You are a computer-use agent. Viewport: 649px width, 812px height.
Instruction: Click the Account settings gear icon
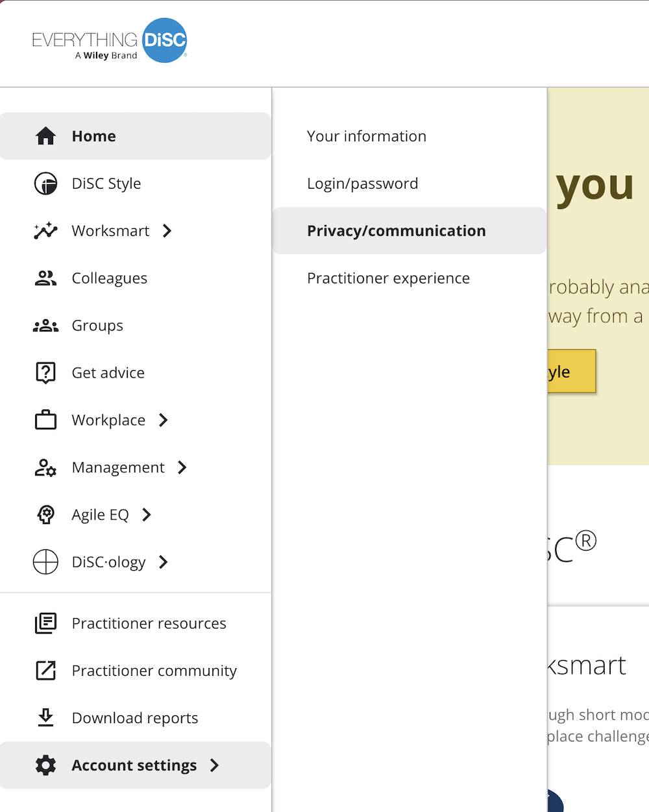click(x=45, y=765)
